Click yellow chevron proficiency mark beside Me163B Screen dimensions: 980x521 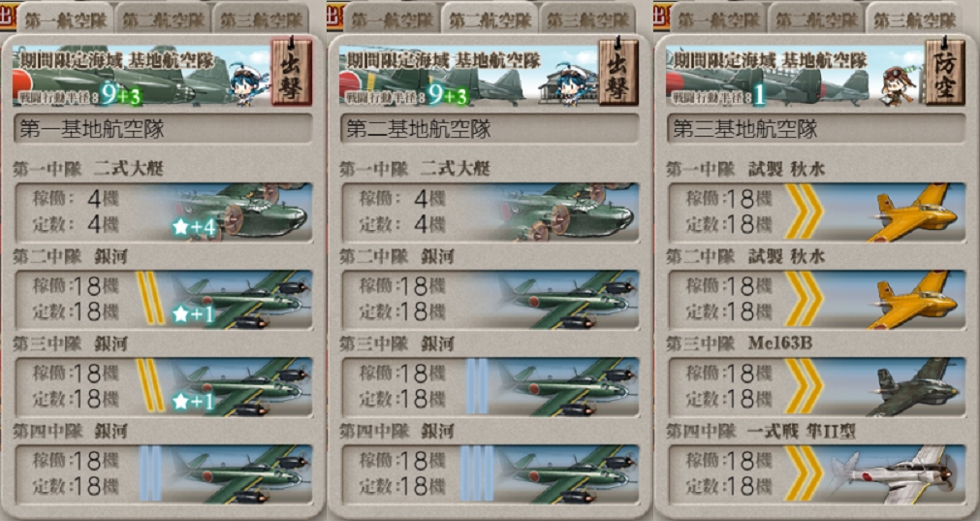click(804, 387)
